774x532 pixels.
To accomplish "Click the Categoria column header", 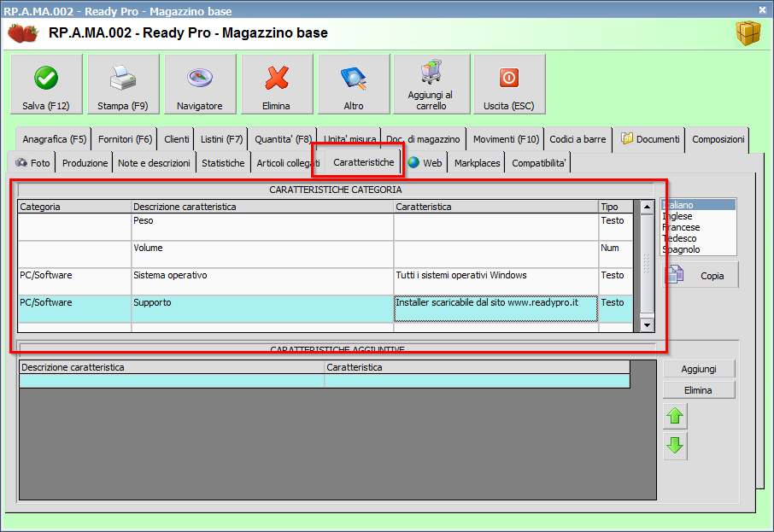I will [x=74, y=207].
